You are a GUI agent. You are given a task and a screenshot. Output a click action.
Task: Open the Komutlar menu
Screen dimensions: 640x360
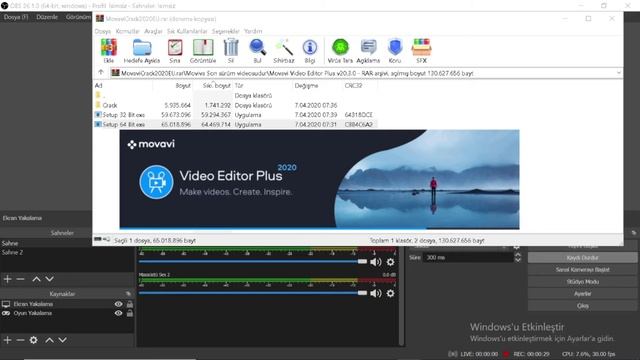click(127, 31)
